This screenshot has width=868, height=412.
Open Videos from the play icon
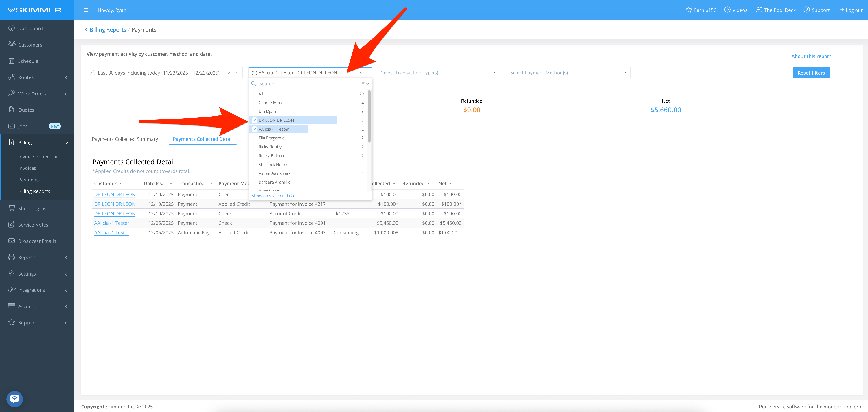pyautogui.click(x=727, y=10)
